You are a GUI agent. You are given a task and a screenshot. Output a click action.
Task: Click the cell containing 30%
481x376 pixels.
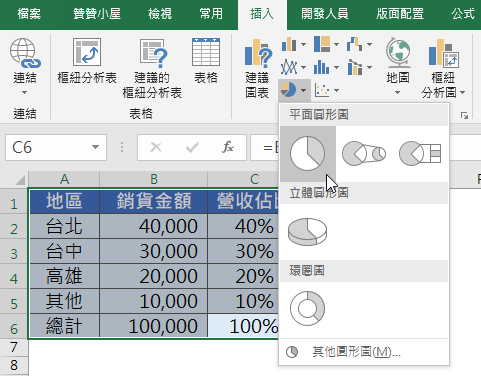[x=243, y=251]
